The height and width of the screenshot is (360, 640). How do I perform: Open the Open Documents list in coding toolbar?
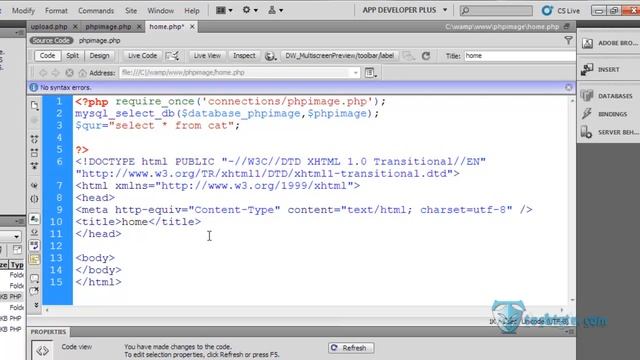pyautogui.click(x=35, y=105)
